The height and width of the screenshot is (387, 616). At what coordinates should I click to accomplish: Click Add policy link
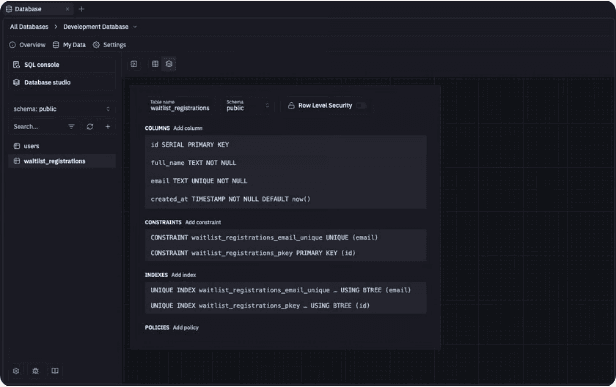[x=186, y=328]
